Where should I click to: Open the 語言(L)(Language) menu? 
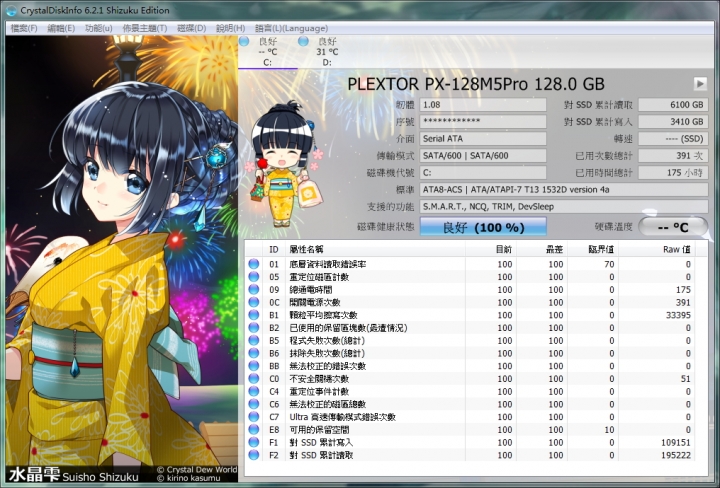click(291, 28)
